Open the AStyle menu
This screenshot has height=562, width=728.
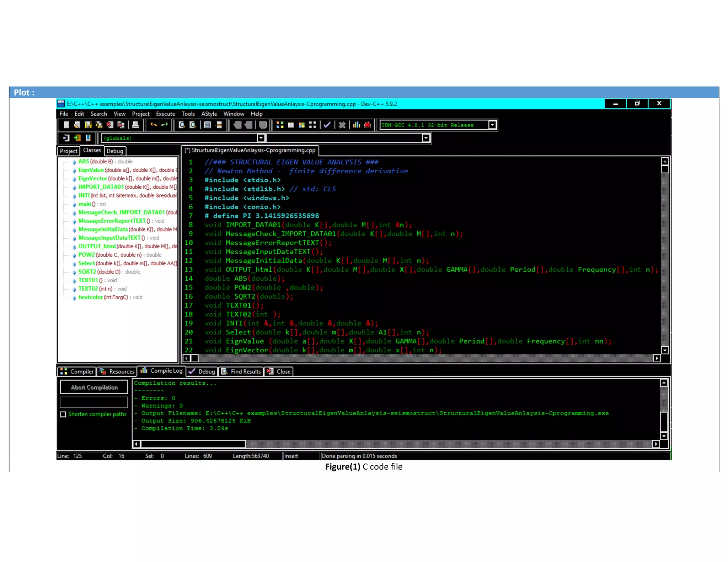[209, 114]
